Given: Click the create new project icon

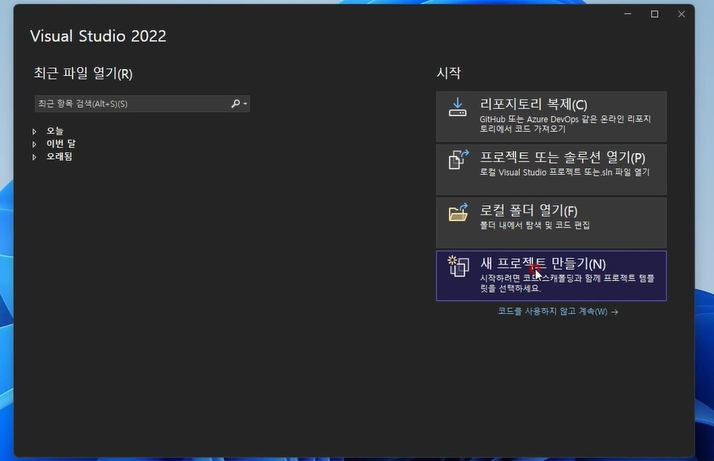Looking at the screenshot, I should click(x=458, y=266).
